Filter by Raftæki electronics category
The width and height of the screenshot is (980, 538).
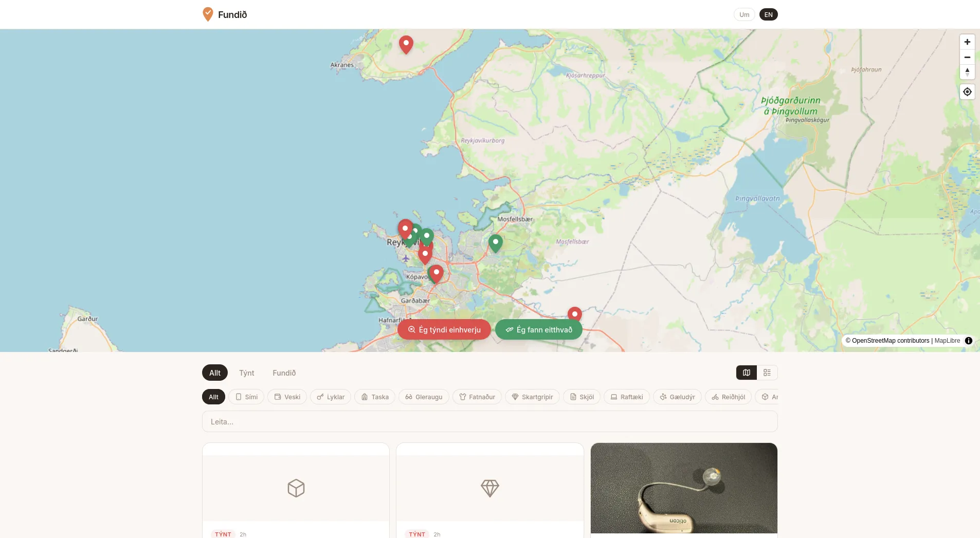pos(627,397)
